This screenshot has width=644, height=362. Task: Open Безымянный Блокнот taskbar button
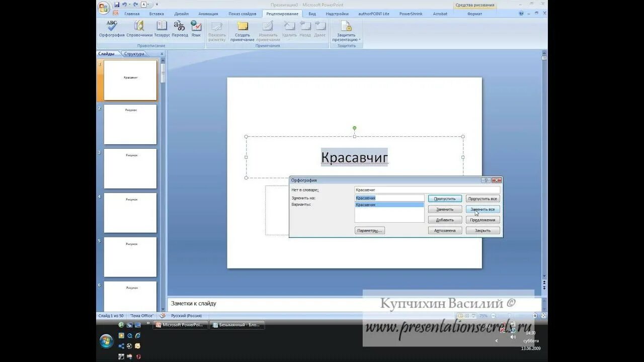coord(237,325)
